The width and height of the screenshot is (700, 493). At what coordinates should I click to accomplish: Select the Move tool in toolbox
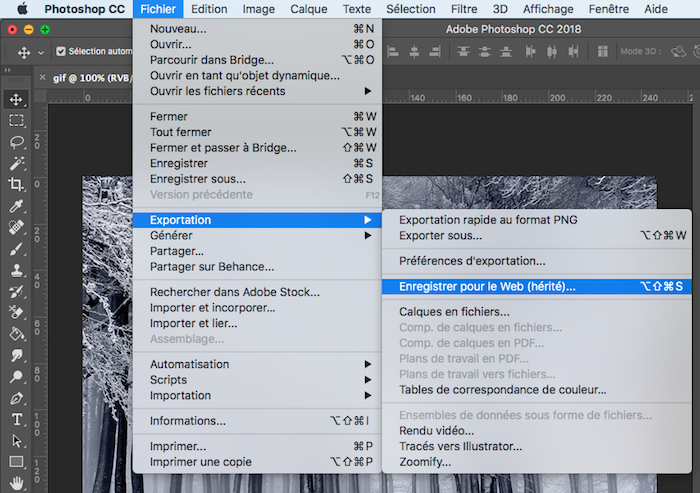(x=16, y=99)
